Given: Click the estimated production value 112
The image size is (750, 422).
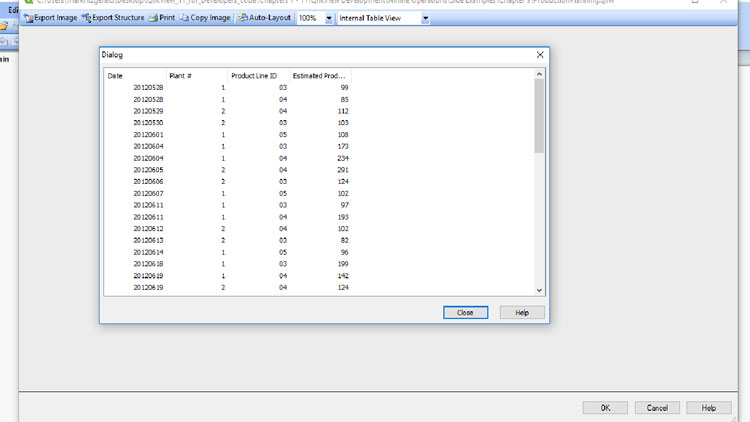Looking at the screenshot, I should 343,111.
